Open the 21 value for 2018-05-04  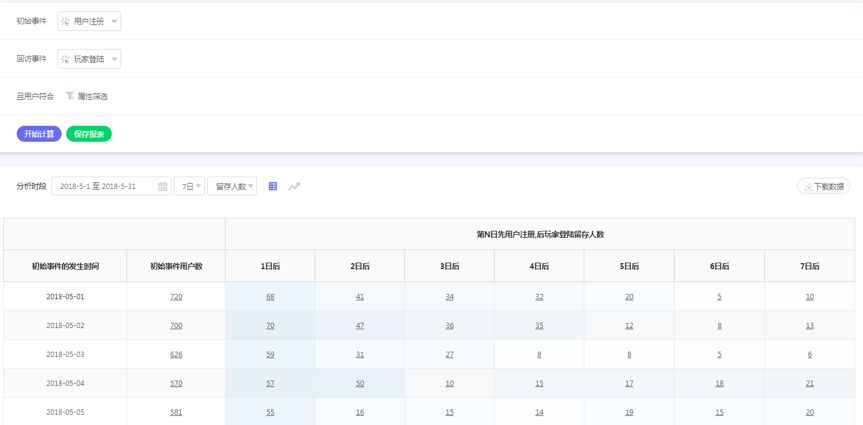click(810, 383)
